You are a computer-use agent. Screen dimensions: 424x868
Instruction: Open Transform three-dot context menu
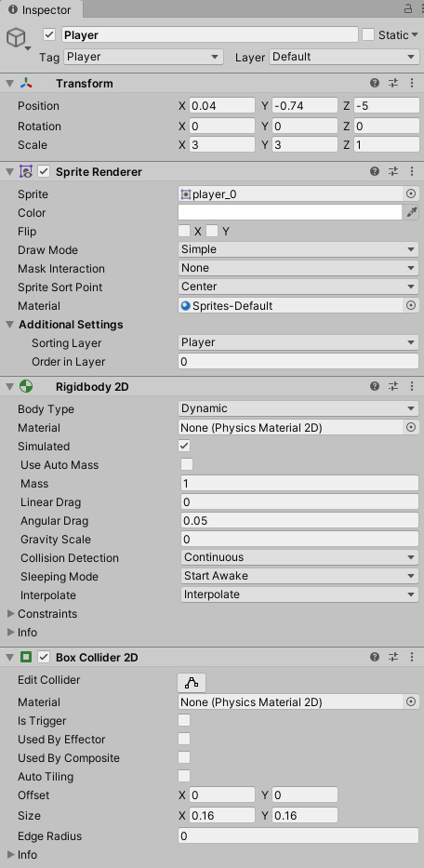[x=412, y=83]
